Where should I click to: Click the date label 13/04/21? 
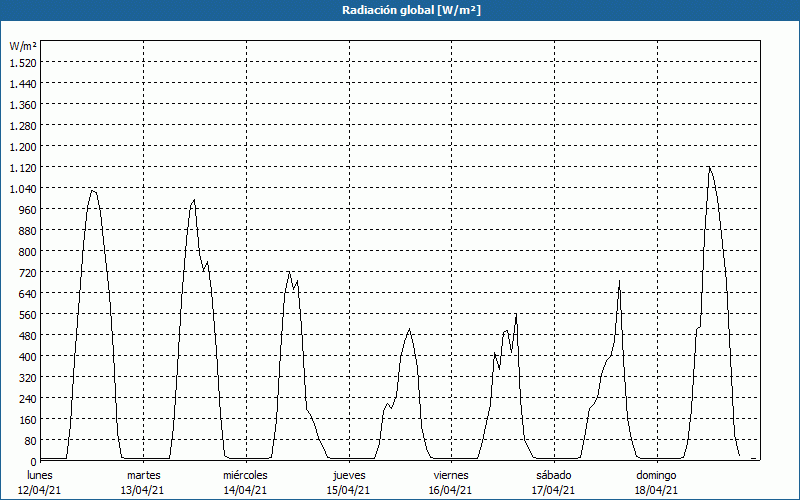(142, 490)
